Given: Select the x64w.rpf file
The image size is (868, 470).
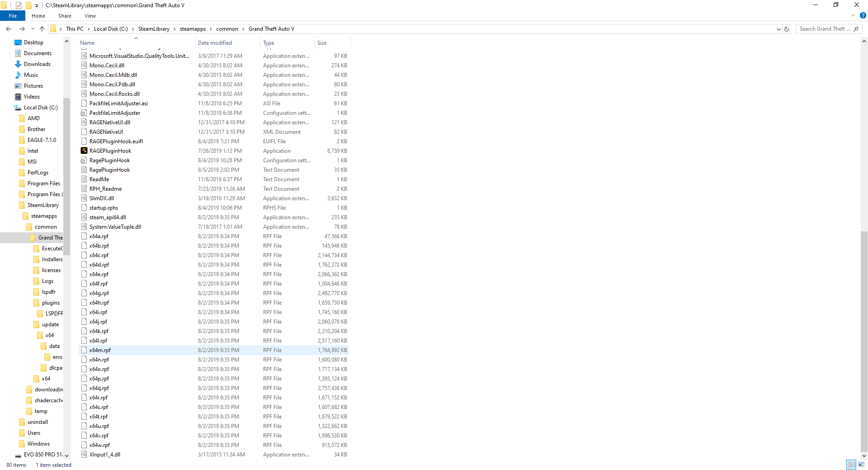Looking at the screenshot, I should point(214,445).
